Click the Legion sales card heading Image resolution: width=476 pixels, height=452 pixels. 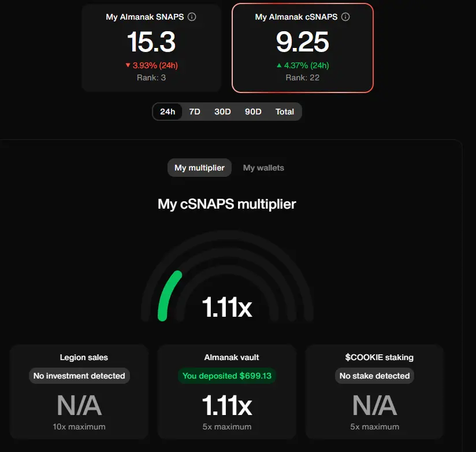[84, 357]
